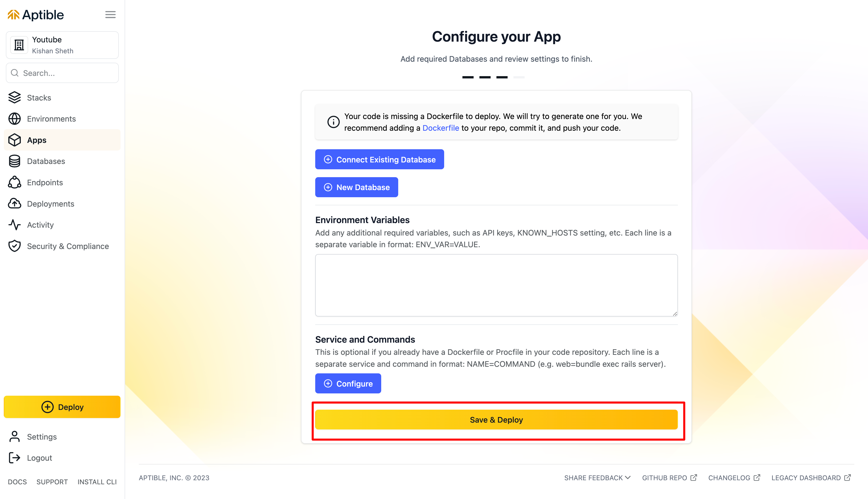This screenshot has width=868, height=499.
Task: Collapse sidebar with hamburger menu icon
Action: (110, 15)
